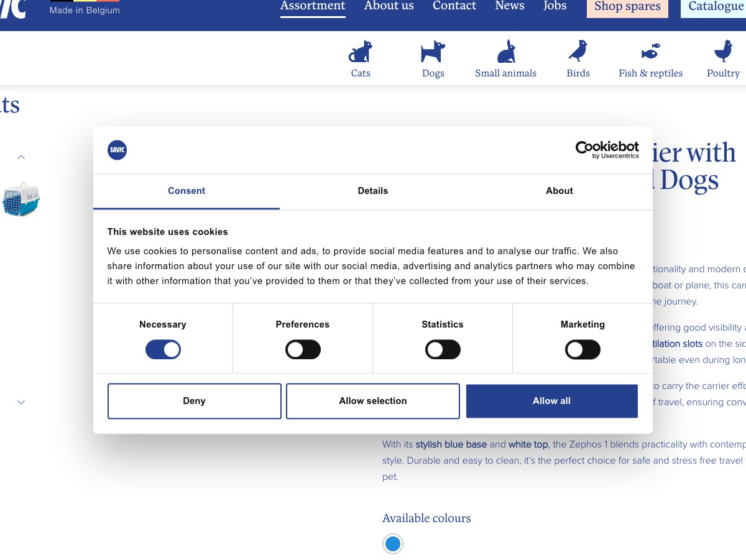
Task: Show next thumbnail with down chevron
Action: click(21, 402)
